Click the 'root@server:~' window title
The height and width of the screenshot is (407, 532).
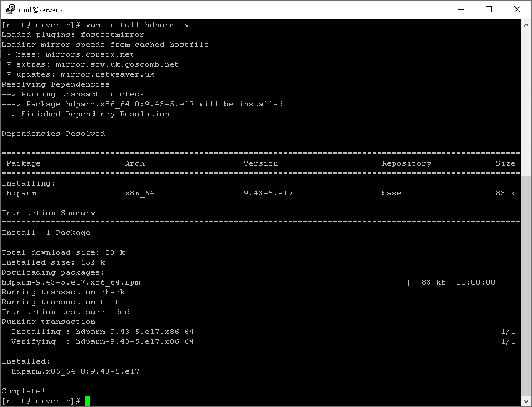point(41,10)
